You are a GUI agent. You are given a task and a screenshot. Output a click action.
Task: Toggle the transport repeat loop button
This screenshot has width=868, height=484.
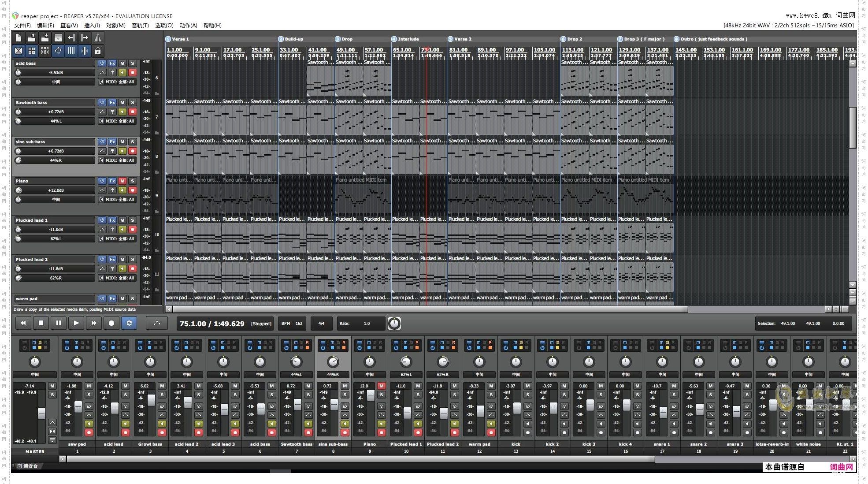click(x=129, y=323)
